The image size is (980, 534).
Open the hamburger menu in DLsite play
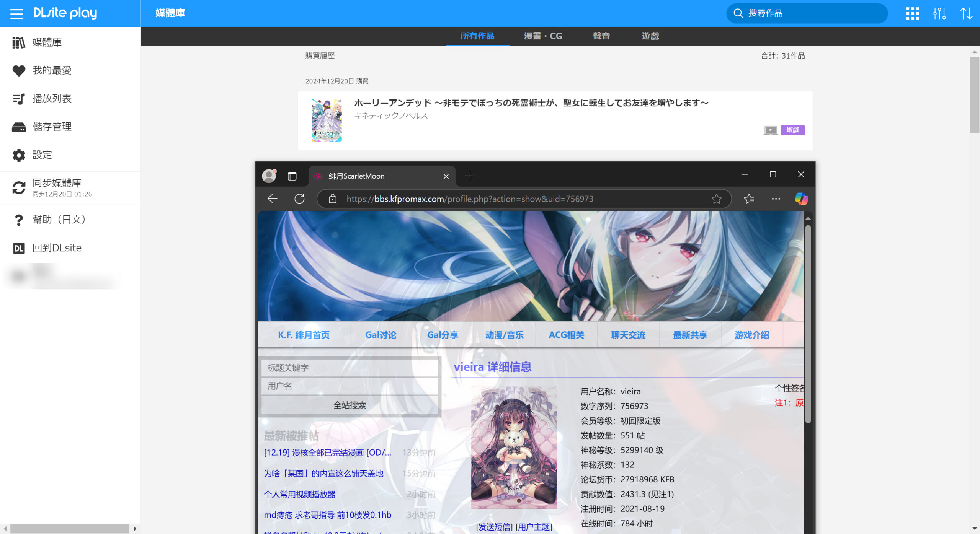point(16,14)
